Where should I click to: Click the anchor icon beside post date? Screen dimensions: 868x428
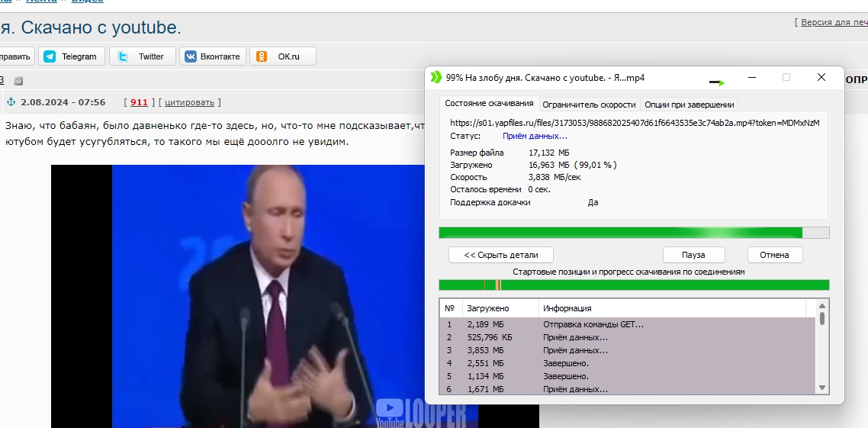click(x=11, y=102)
